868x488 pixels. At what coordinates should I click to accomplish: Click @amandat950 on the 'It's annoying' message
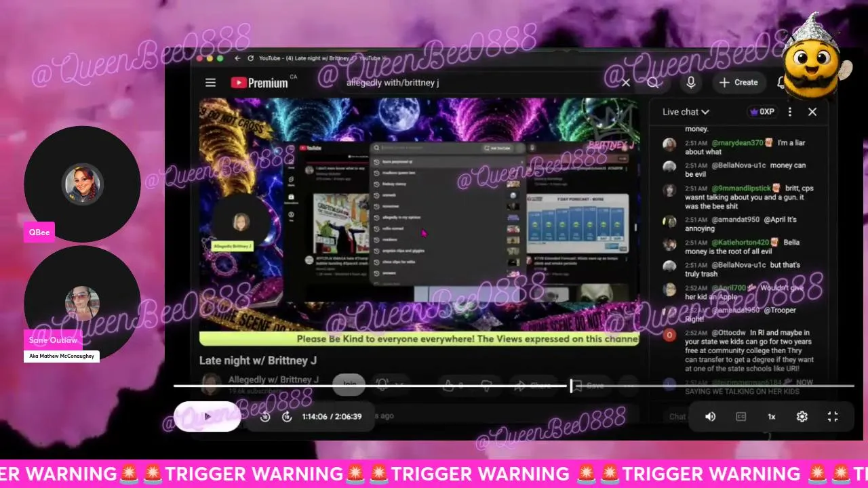click(735, 220)
